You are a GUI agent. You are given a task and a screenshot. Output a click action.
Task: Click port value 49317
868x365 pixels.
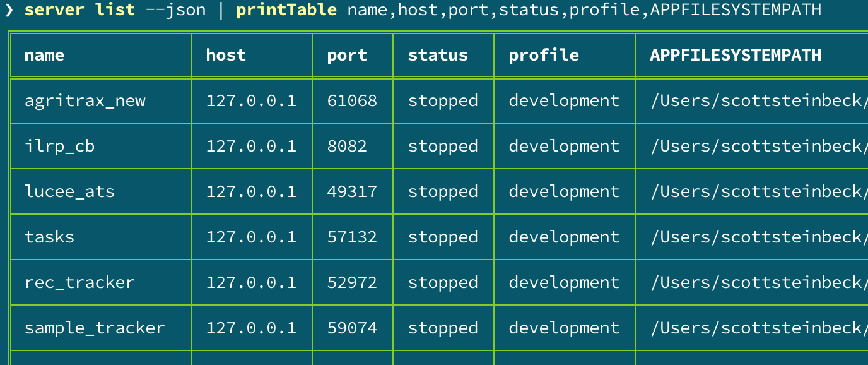(352, 192)
